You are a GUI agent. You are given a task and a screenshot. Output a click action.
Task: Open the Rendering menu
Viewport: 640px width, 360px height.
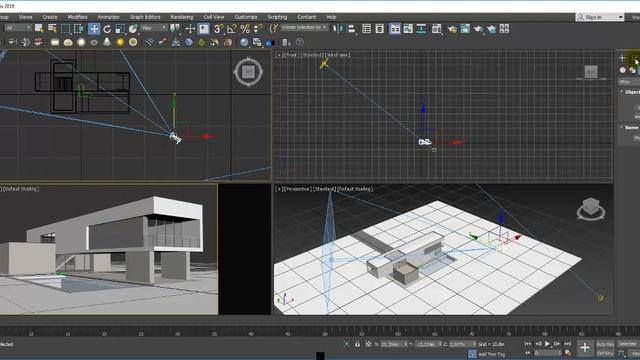[x=182, y=17]
